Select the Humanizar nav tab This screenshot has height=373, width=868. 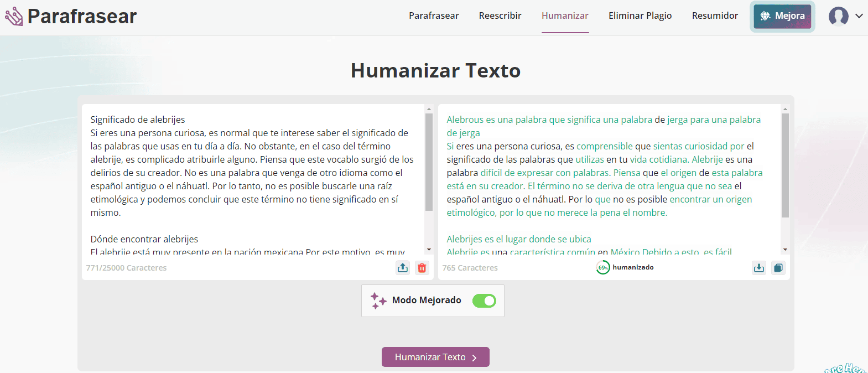click(565, 15)
